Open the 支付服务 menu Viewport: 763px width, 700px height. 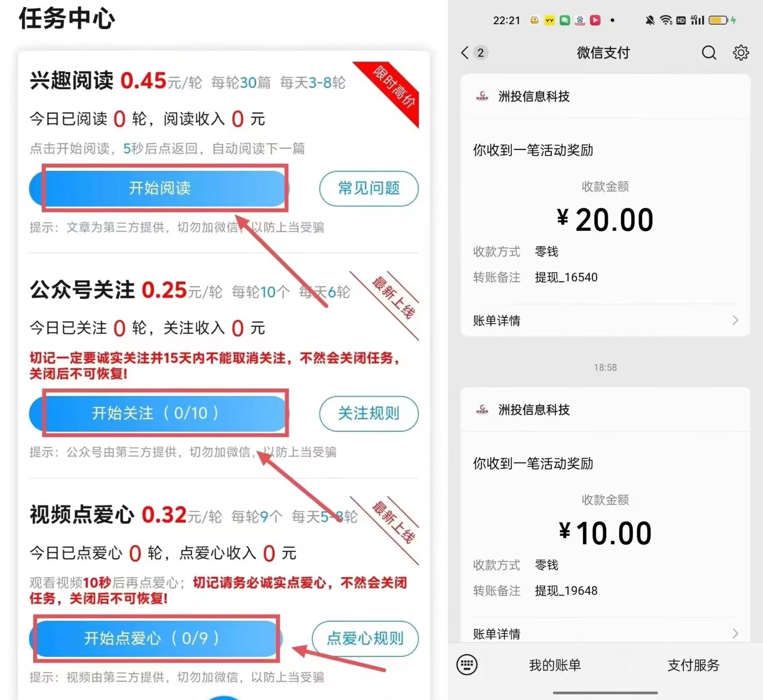pyautogui.click(x=693, y=665)
